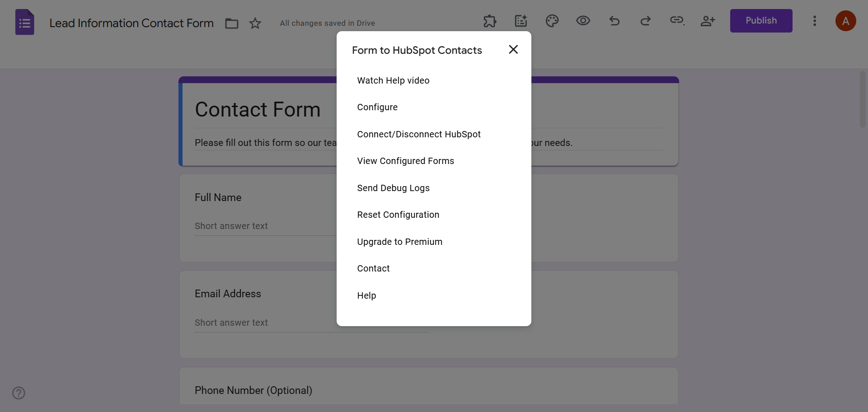The width and height of the screenshot is (868, 412).
Task: Undo the last change
Action: [614, 21]
